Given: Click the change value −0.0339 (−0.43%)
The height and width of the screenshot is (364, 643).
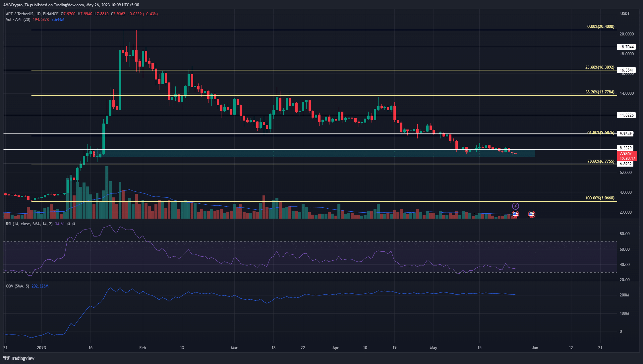Looking at the screenshot, I should pyautogui.click(x=143, y=14).
